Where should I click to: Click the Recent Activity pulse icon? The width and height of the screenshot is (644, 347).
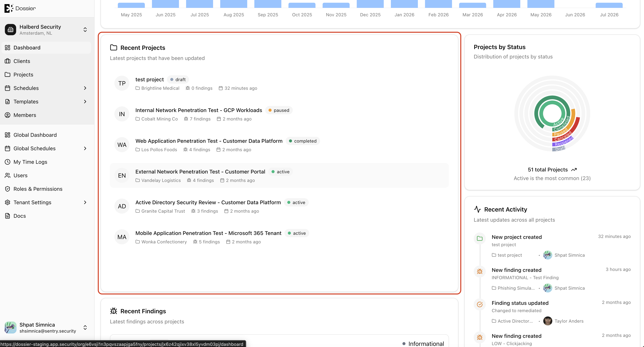[477, 209]
